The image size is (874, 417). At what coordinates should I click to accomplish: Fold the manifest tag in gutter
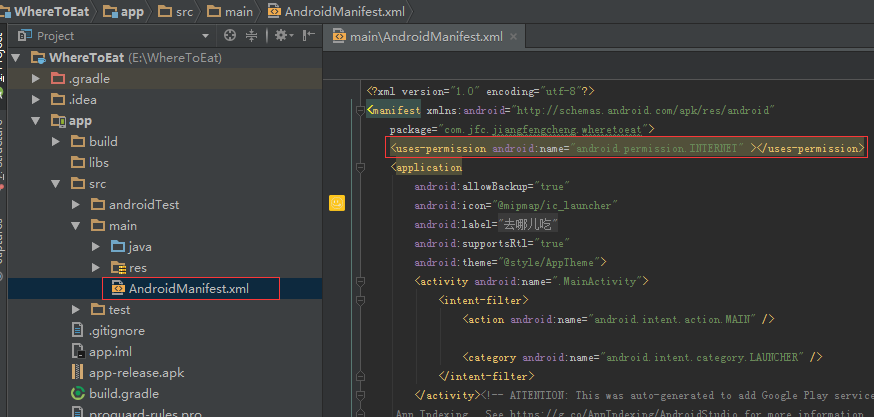pyautogui.click(x=360, y=110)
